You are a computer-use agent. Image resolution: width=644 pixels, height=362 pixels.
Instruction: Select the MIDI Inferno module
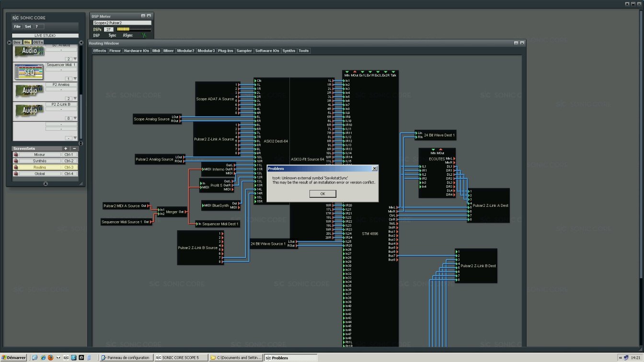[x=218, y=169]
